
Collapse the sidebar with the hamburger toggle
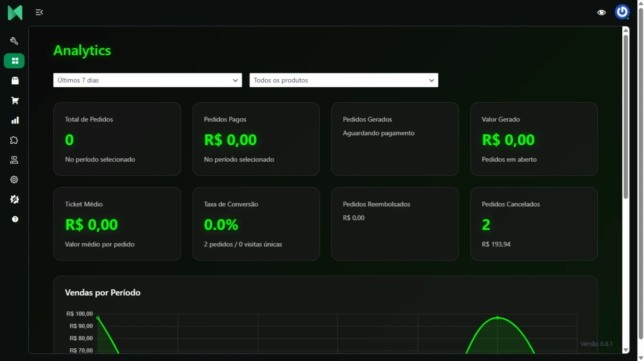39,12
